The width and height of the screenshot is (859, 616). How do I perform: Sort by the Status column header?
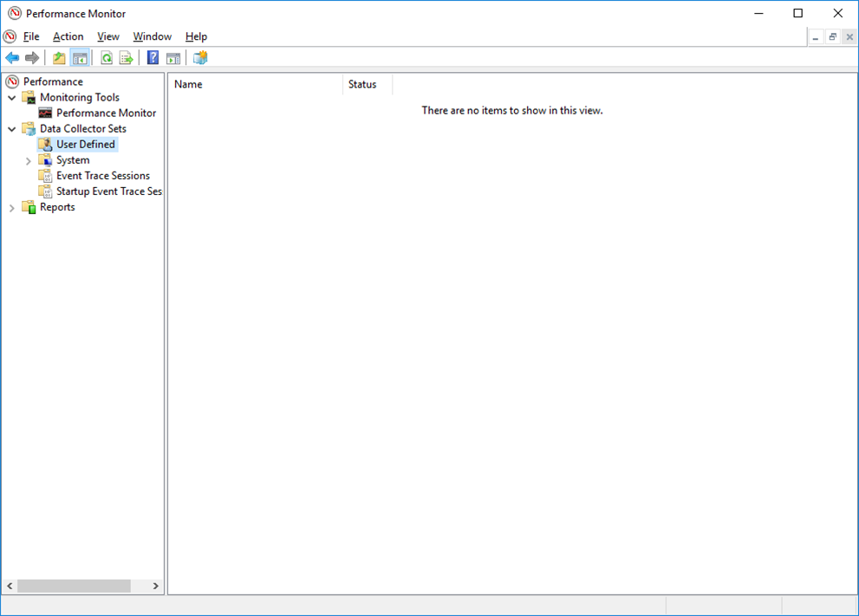pos(368,84)
